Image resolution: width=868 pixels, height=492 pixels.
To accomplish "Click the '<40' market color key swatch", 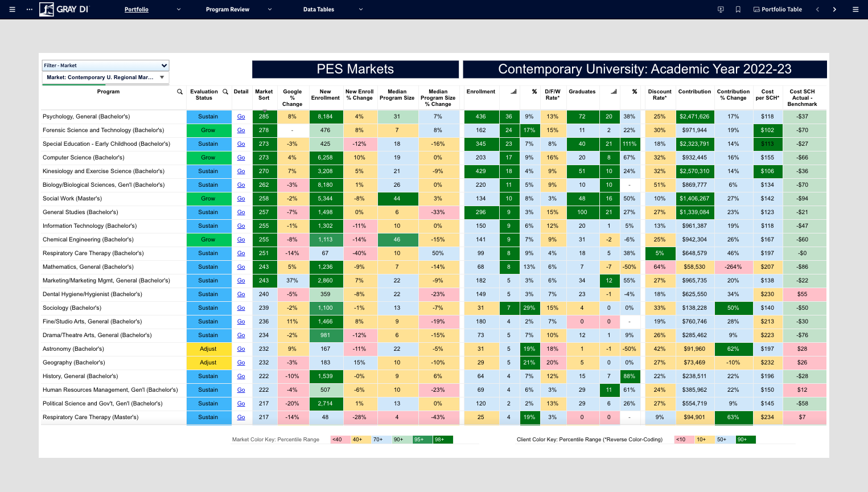I will [340, 440].
